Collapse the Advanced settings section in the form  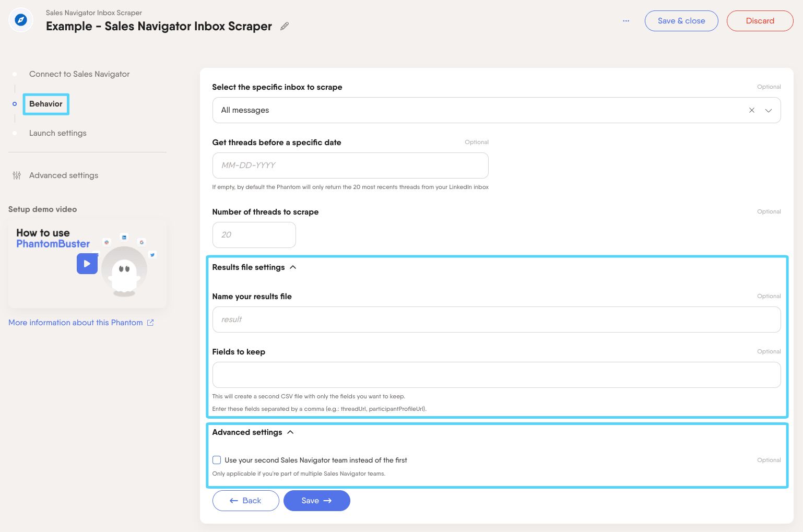point(253,432)
